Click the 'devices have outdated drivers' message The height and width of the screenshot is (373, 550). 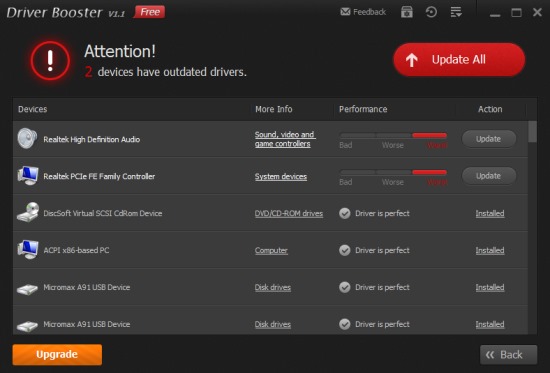tap(172, 72)
